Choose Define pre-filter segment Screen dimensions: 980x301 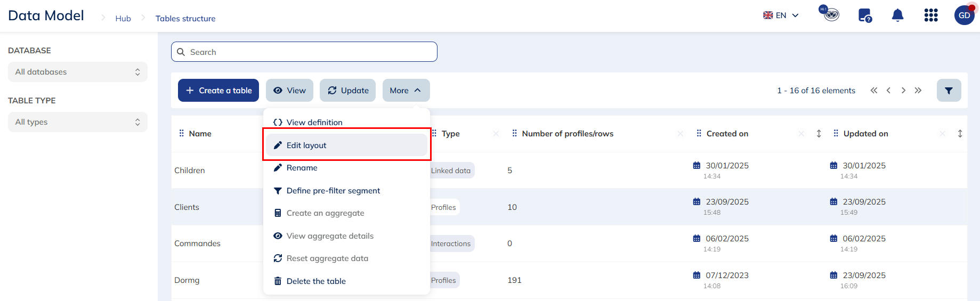[x=346, y=191]
